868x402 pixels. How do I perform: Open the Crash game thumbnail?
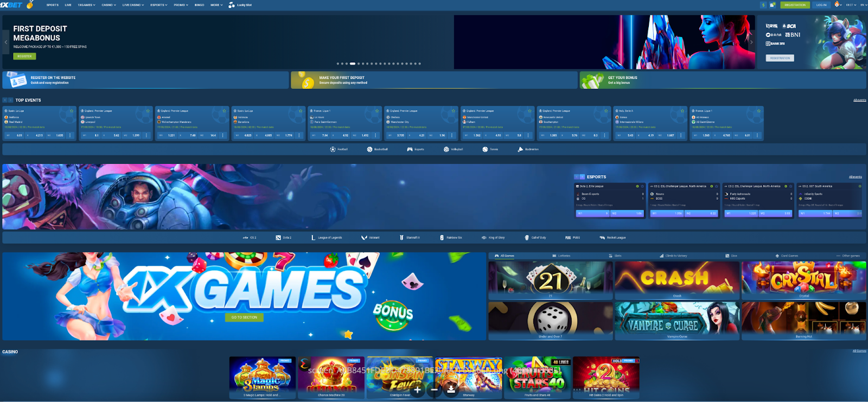pyautogui.click(x=677, y=280)
